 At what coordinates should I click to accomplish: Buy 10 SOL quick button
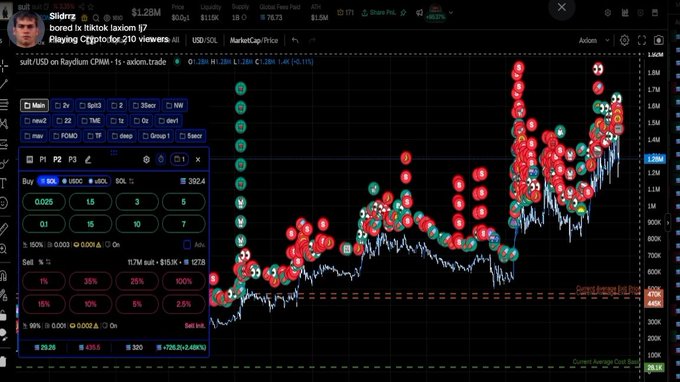click(137, 224)
